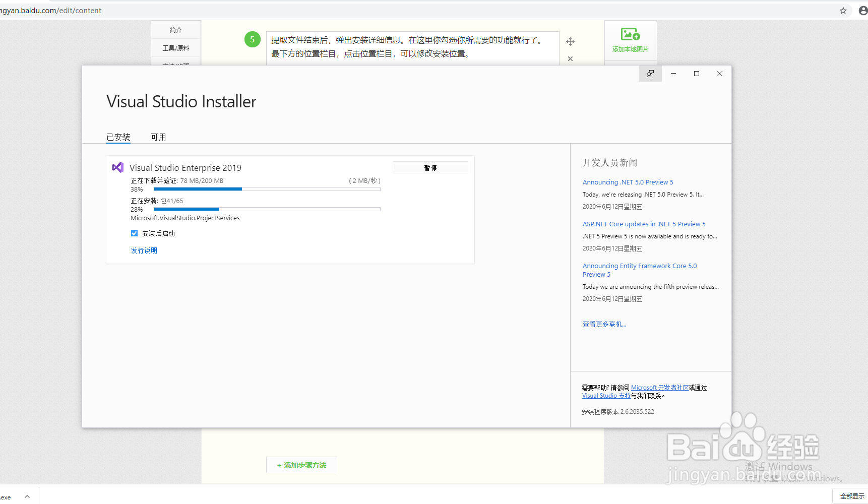Click the Visual Studio Enterprise 2019 product title
The width and height of the screenshot is (868, 504).
click(185, 168)
